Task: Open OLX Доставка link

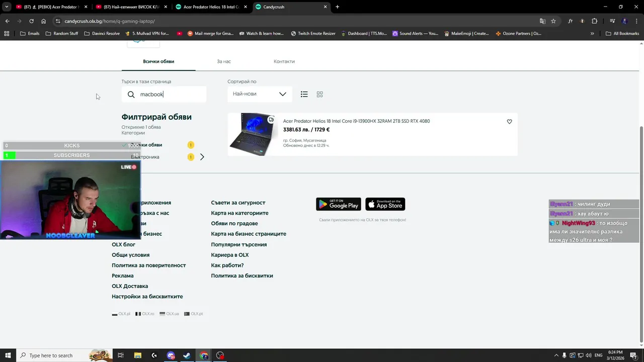Action: (130, 286)
